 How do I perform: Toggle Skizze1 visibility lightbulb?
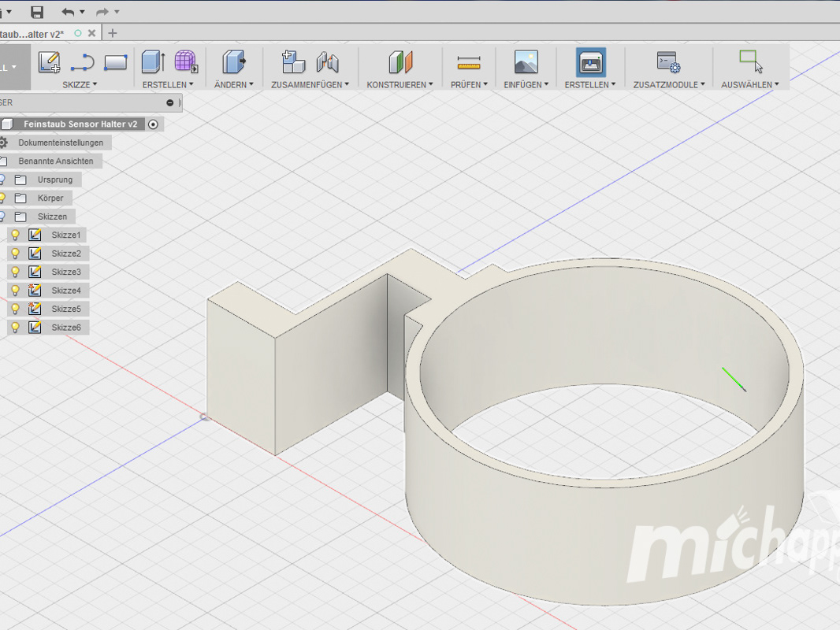pyautogui.click(x=16, y=235)
